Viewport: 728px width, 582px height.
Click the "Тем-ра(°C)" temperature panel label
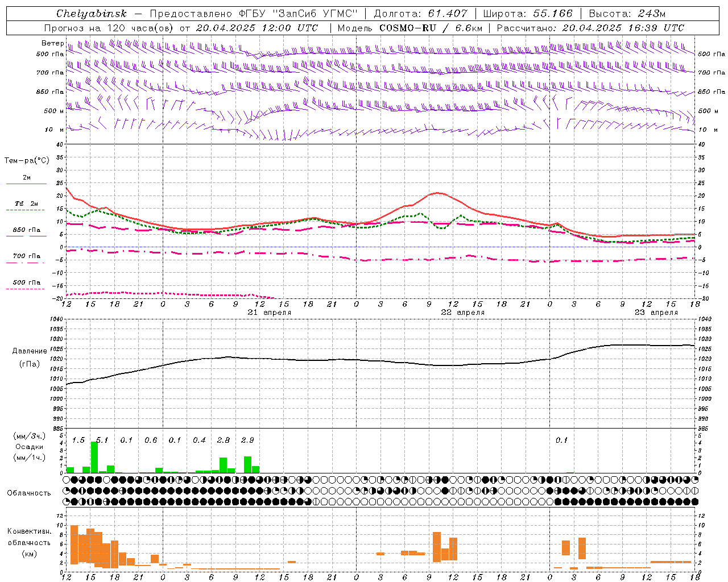27,161
